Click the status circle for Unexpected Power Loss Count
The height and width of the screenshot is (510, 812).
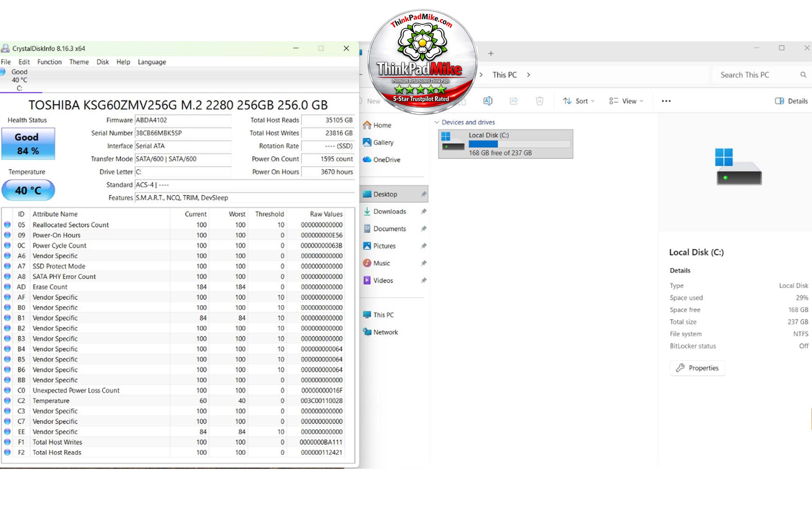(x=7, y=390)
